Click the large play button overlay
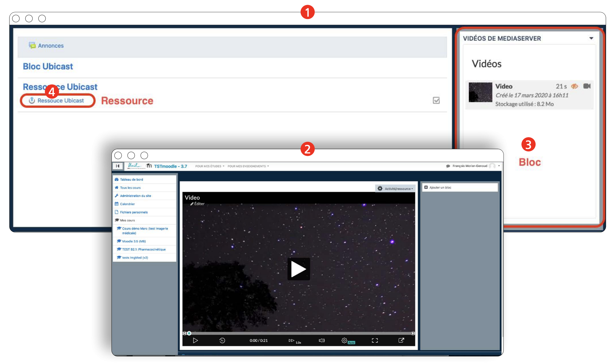 pos(298,269)
